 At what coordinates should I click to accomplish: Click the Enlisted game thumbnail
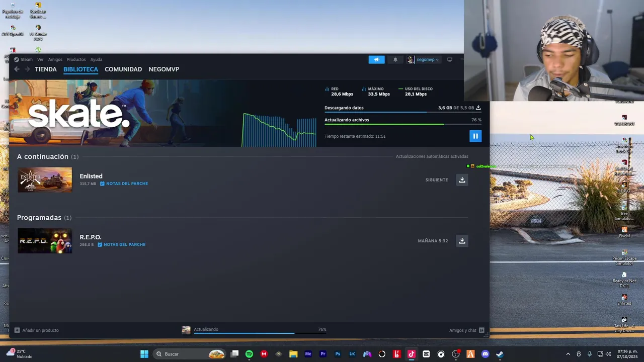45,180
